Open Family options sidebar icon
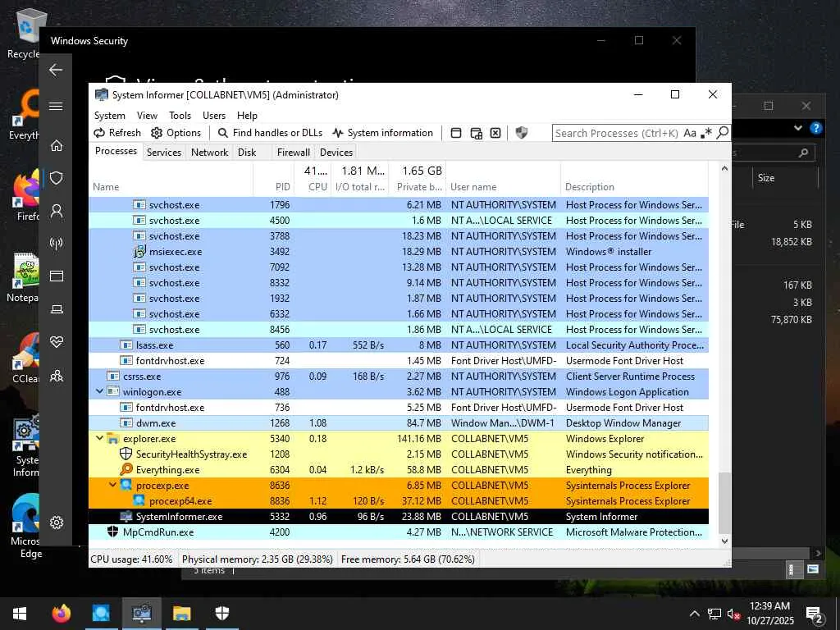This screenshot has height=630, width=840. click(x=57, y=376)
